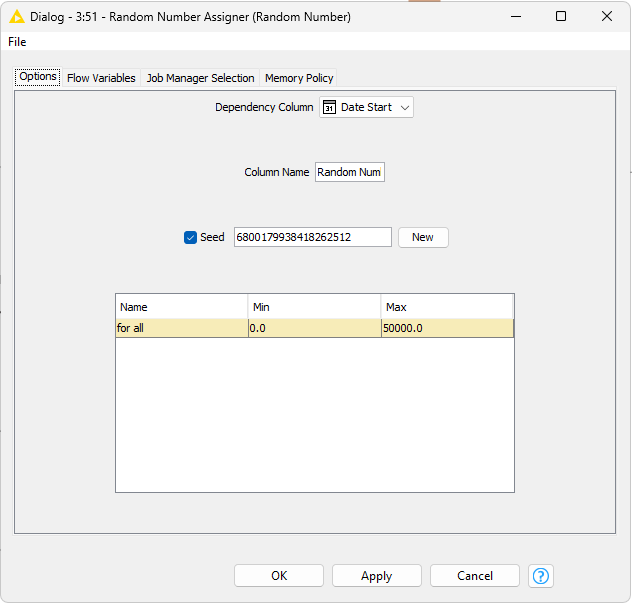632x603 pixels.
Task: Open the Job Manager Selection tab
Action: pyautogui.click(x=200, y=78)
